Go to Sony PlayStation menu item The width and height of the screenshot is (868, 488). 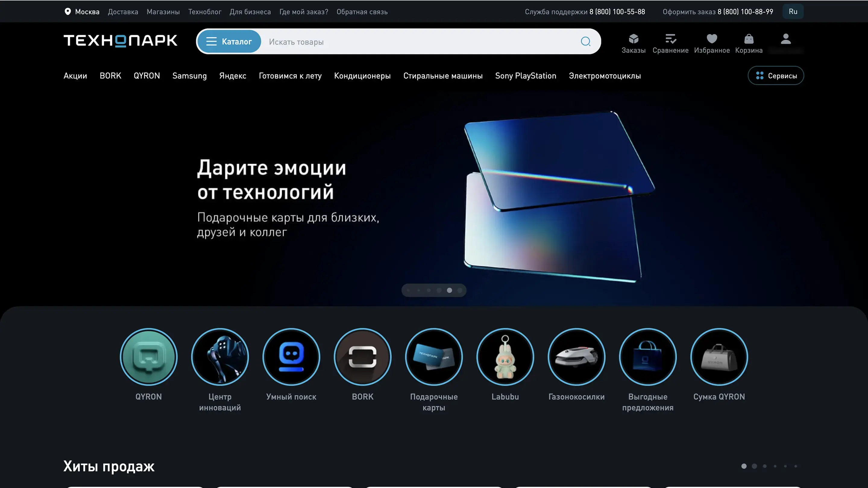pyautogui.click(x=525, y=76)
